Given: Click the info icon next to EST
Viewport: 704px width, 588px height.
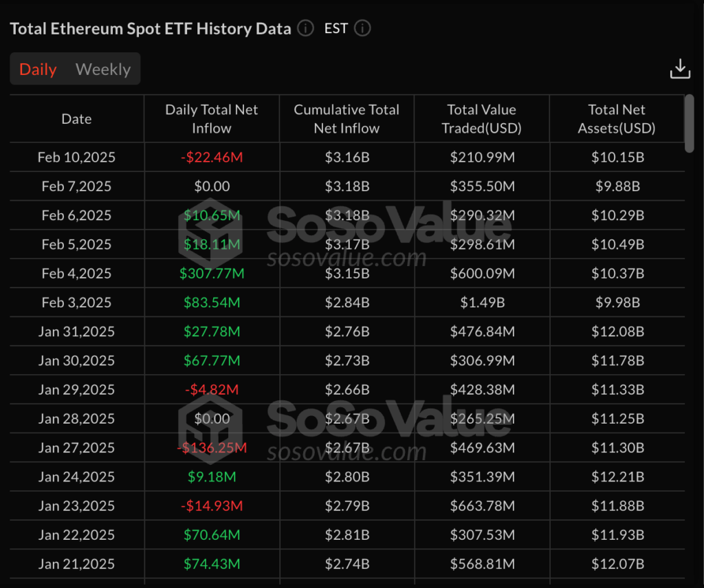Looking at the screenshot, I should pyautogui.click(x=362, y=29).
